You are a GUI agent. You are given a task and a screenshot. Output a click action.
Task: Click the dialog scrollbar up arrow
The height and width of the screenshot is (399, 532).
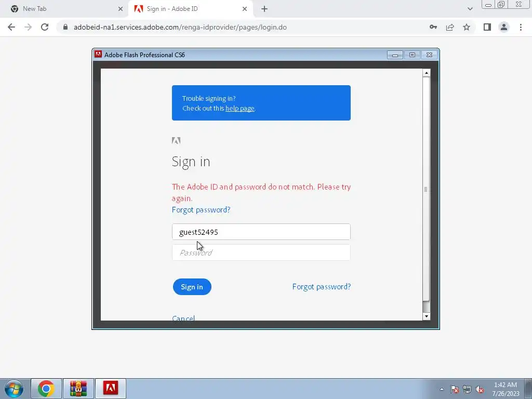427,73
